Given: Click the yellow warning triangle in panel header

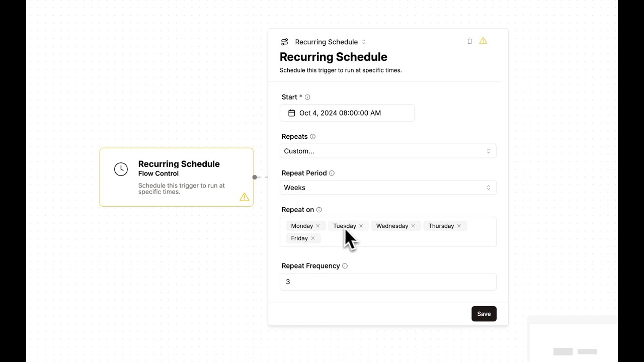Looking at the screenshot, I should click(483, 41).
